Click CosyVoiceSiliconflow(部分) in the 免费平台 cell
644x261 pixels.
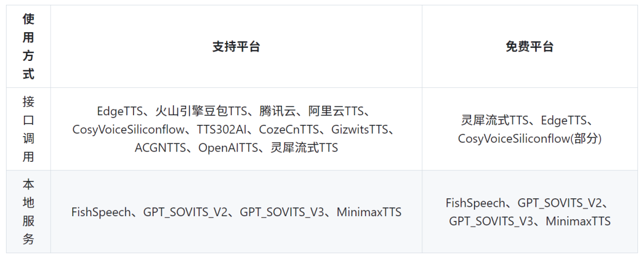tap(530, 139)
